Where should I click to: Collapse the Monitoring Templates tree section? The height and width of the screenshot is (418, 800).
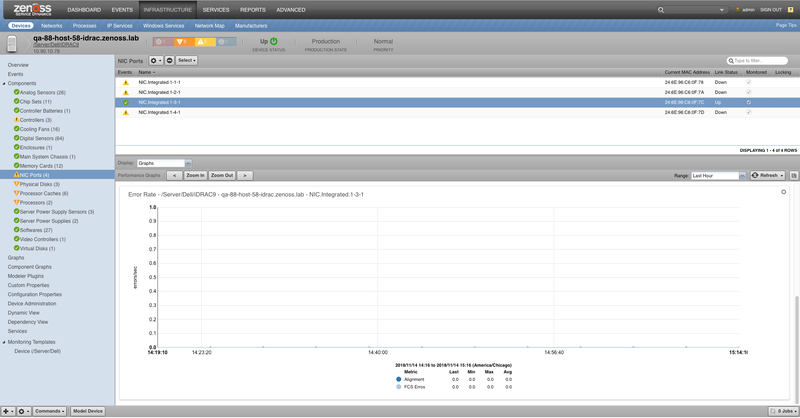click(x=4, y=342)
